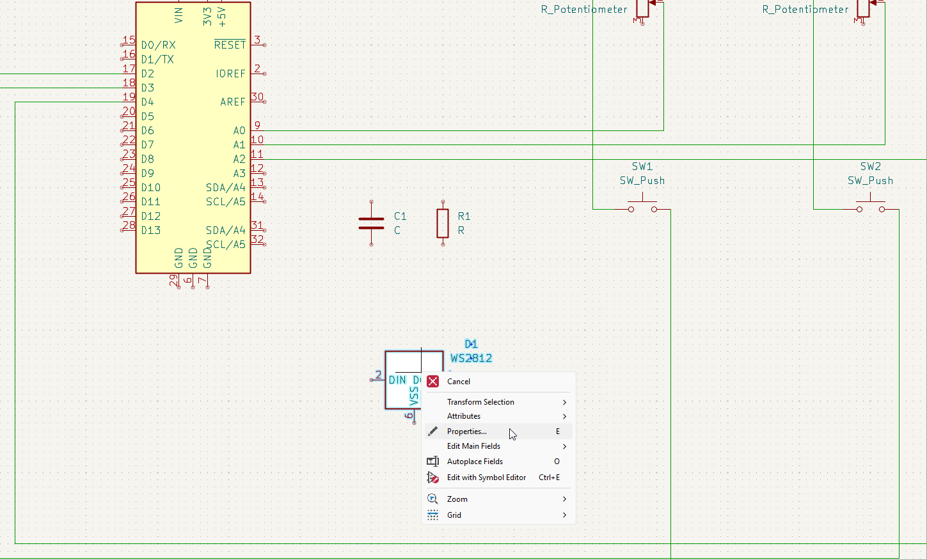The image size is (927, 560).
Task: Select the 'C1' reference label
Action: pos(400,216)
